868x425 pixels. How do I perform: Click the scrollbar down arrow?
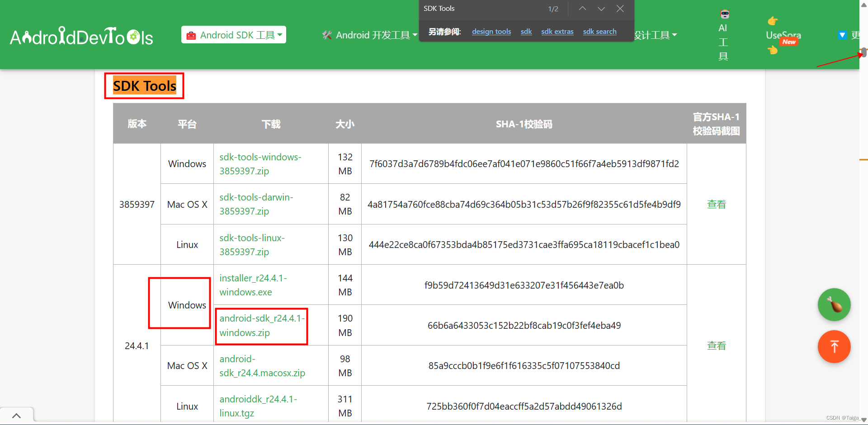tap(864, 420)
